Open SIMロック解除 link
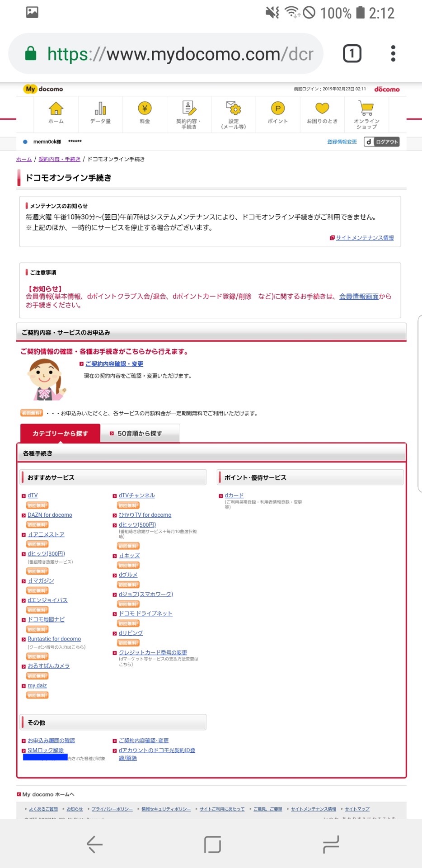This screenshot has height=868, width=422. pos(46,750)
